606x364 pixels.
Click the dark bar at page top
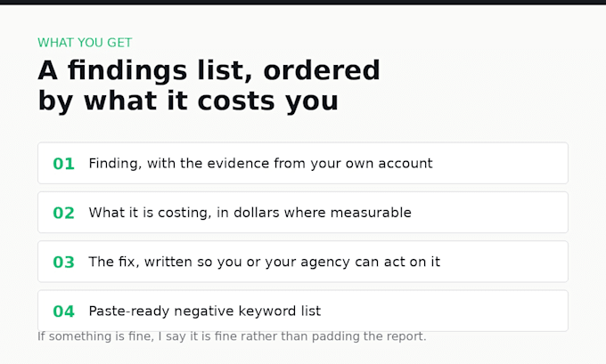[x=303, y=3]
